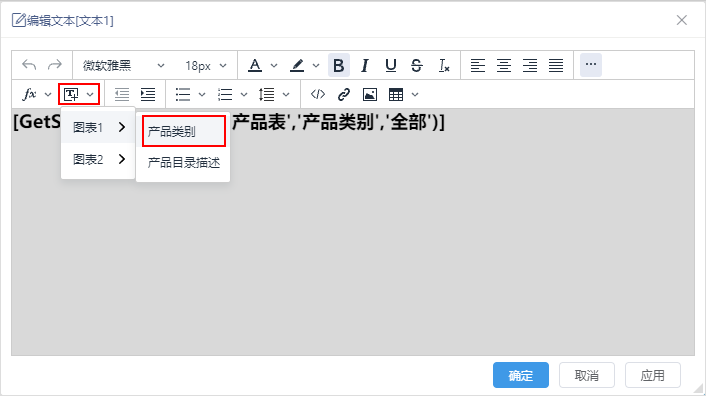
Task: Expand the highlight color picker arrow
Action: pos(316,66)
